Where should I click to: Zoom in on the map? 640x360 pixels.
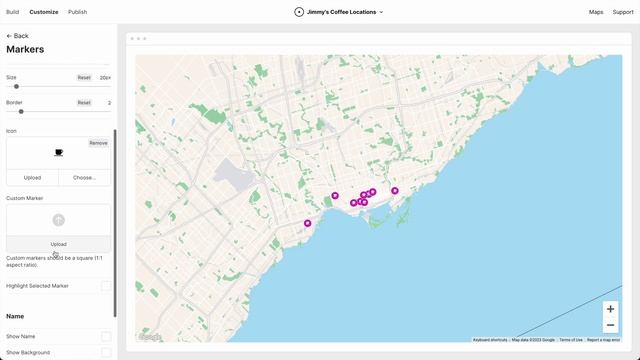coord(610,309)
